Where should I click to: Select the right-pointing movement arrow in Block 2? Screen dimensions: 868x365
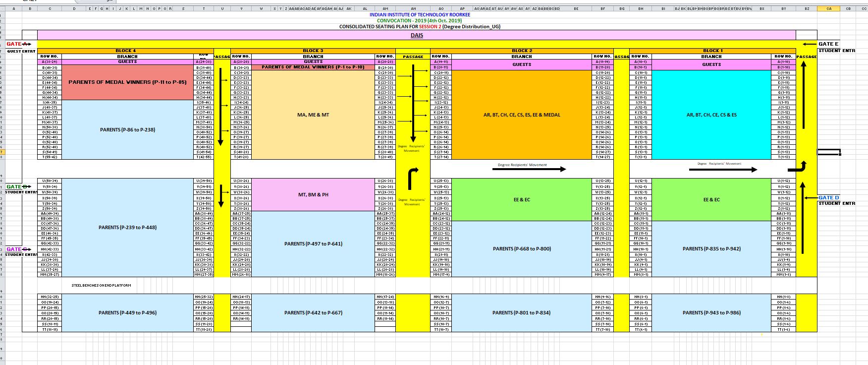(529, 169)
